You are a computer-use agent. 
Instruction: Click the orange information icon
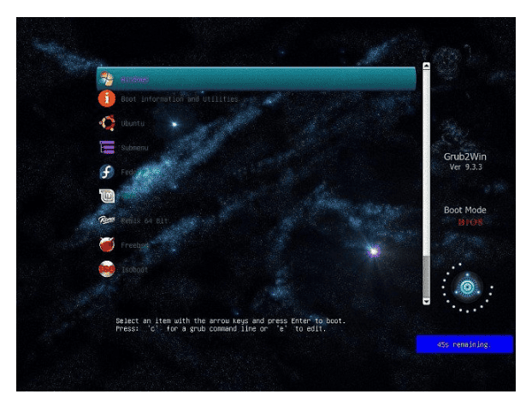click(x=107, y=98)
